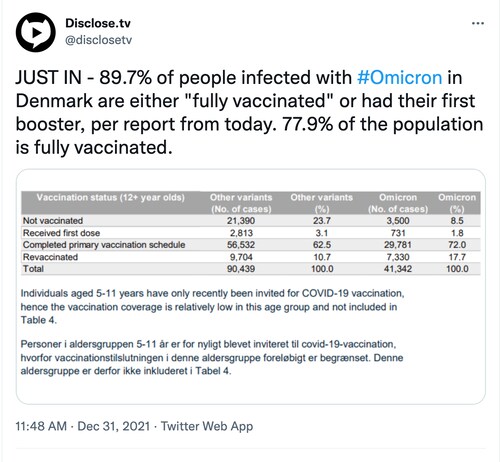Click the 11:48 AM timestamp
The image size is (500, 462).
tap(41, 426)
